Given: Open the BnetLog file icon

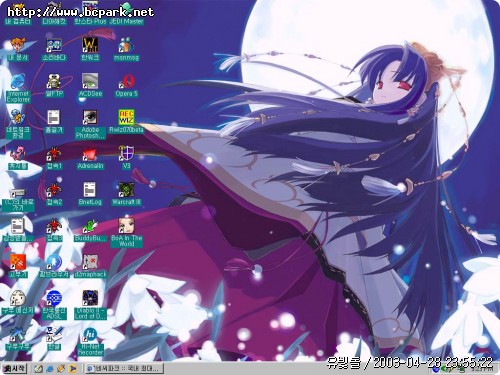Looking at the screenshot, I should pos(90,193).
